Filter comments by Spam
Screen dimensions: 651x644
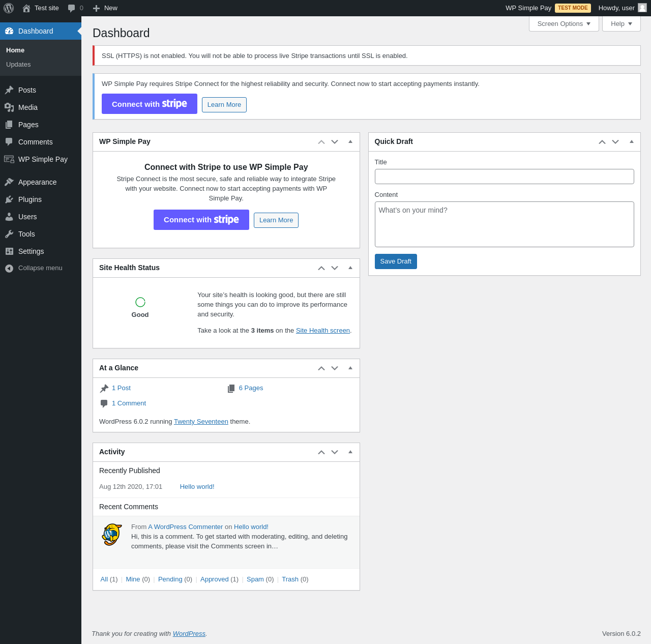tap(255, 579)
